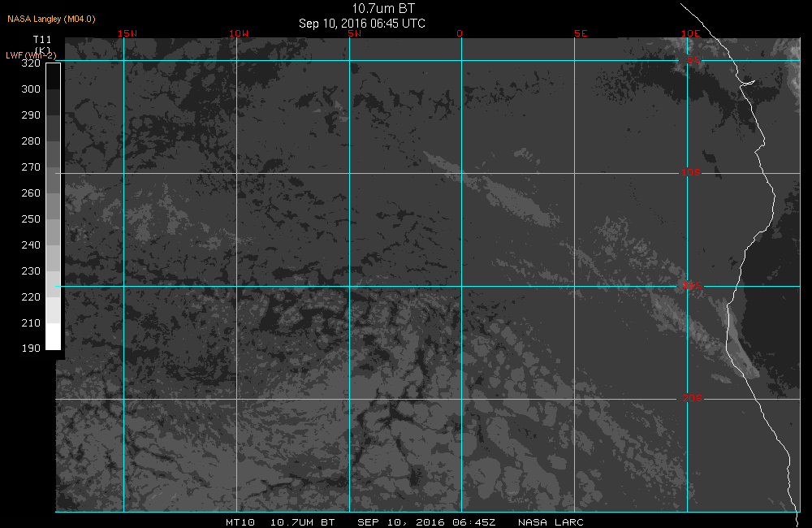Click the 5S latitude label

[x=693, y=59]
